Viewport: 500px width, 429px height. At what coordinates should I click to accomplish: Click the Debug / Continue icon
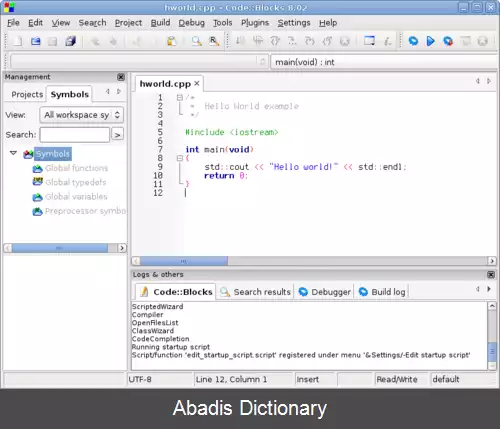click(240, 41)
